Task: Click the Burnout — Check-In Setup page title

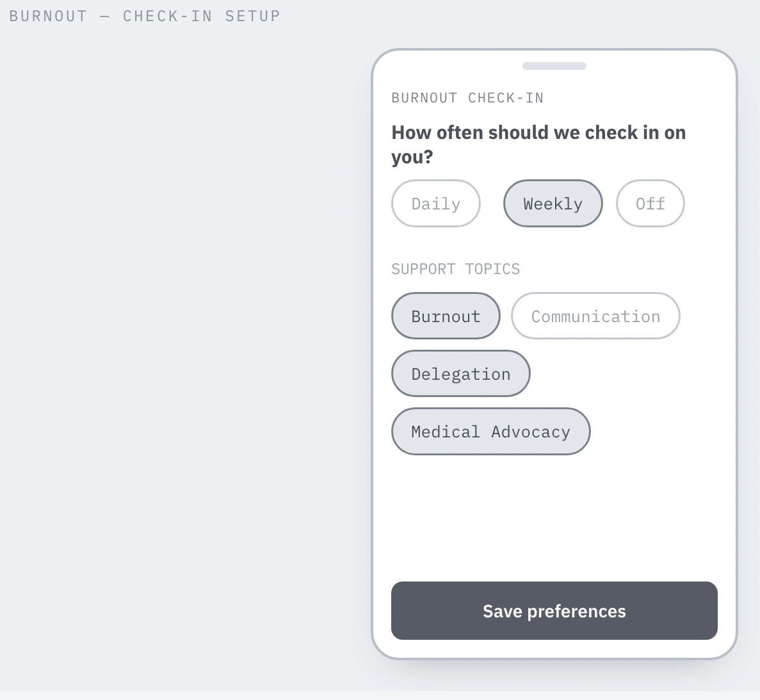Action: tap(145, 16)
